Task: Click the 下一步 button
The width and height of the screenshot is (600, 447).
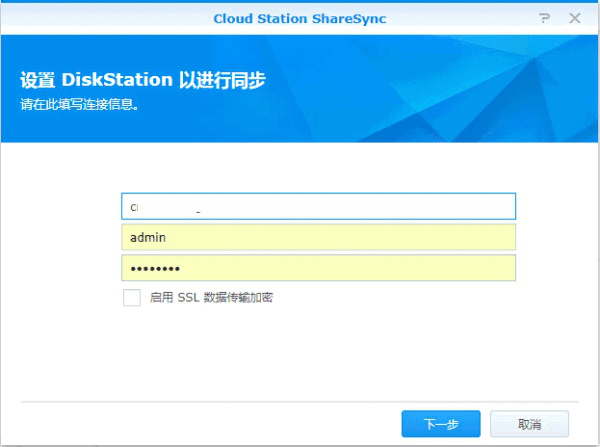Action: [441, 424]
